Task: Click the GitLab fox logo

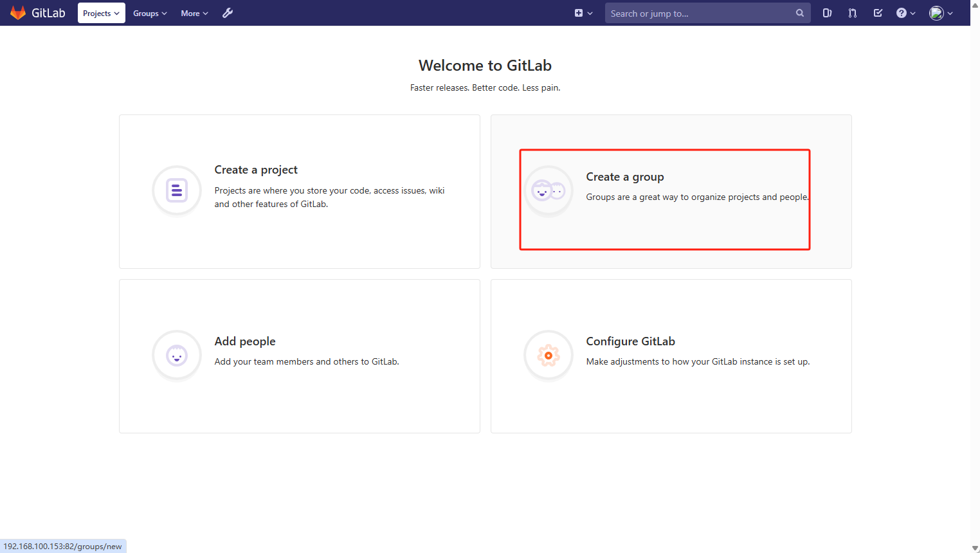Action: point(18,13)
